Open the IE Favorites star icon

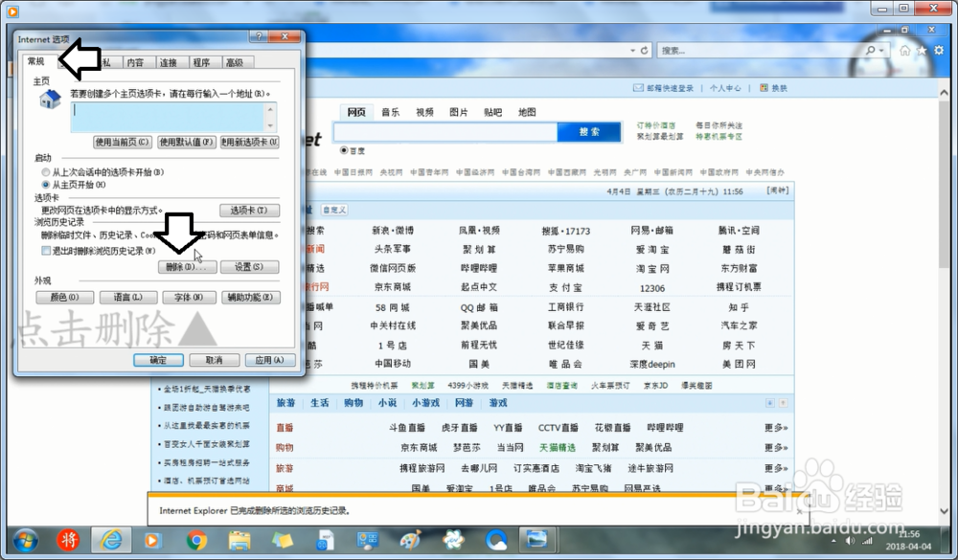pos(922,51)
